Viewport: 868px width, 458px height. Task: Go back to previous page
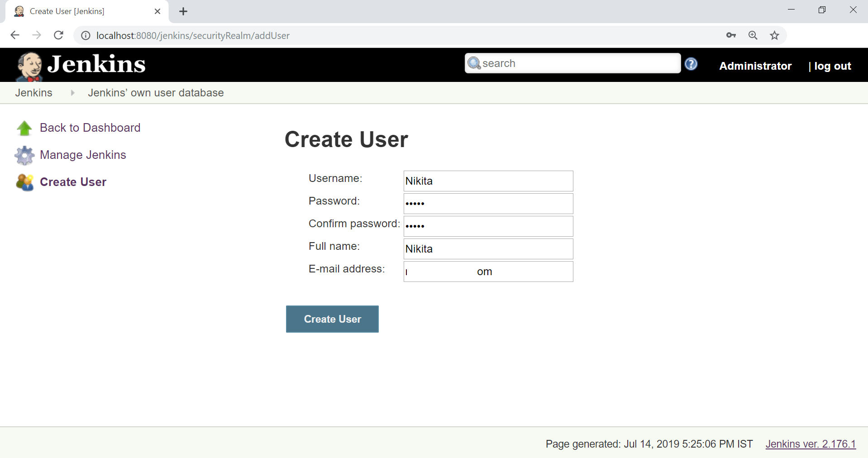pos(15,35)
